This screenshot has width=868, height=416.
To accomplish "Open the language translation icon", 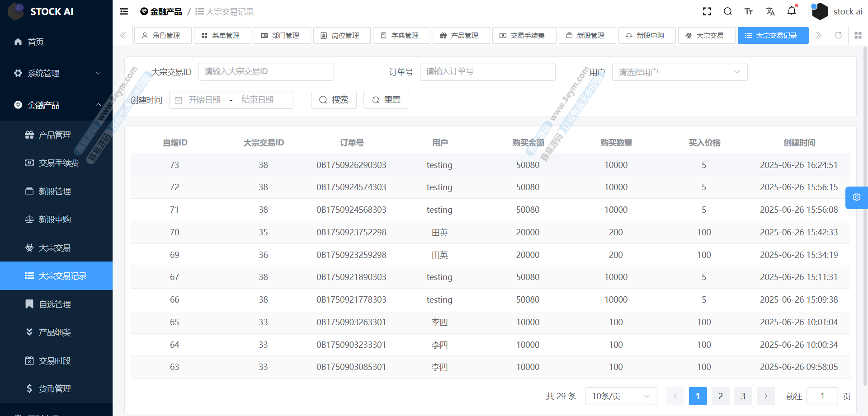I will click(770, 12).
